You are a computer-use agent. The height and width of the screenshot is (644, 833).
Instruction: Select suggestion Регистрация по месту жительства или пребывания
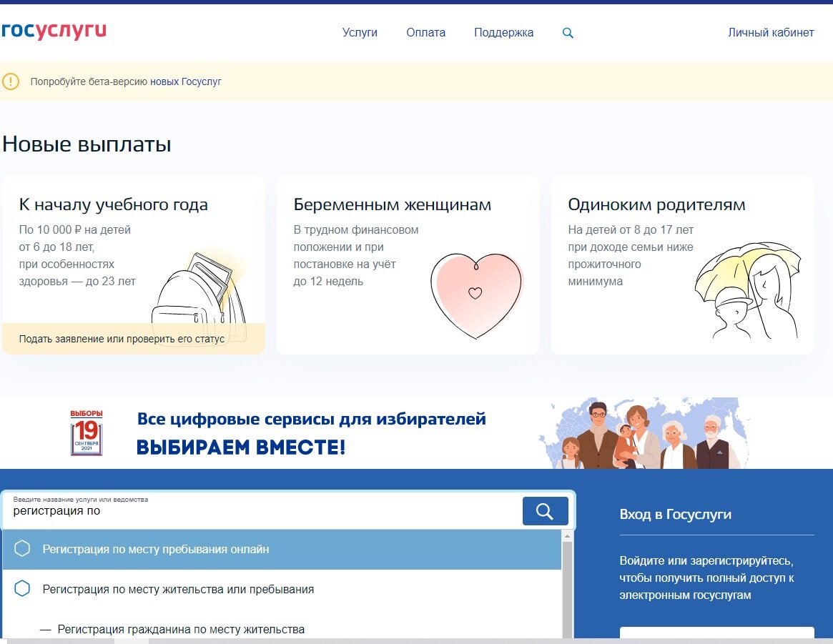click(282, 589)
